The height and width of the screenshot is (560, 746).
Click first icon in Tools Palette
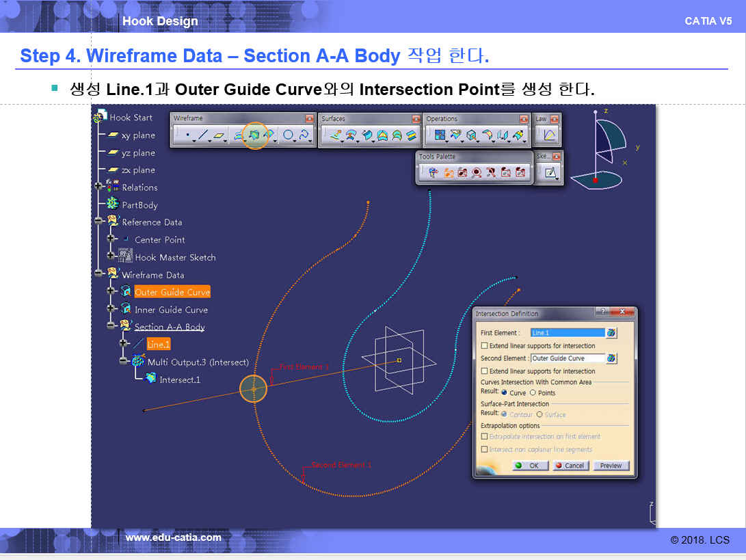434,173
